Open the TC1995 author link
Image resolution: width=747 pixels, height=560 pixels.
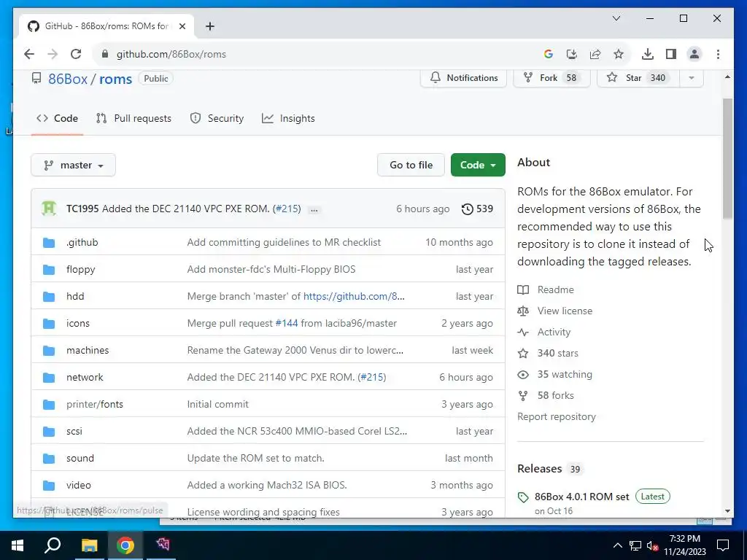[x=82, y=209]
